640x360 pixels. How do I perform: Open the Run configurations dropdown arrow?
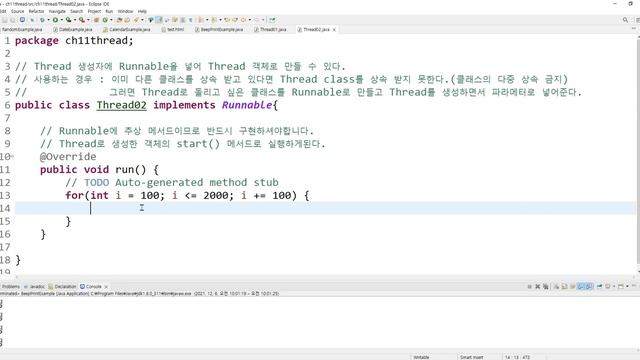pyautogui.click(x=62, y=20)
